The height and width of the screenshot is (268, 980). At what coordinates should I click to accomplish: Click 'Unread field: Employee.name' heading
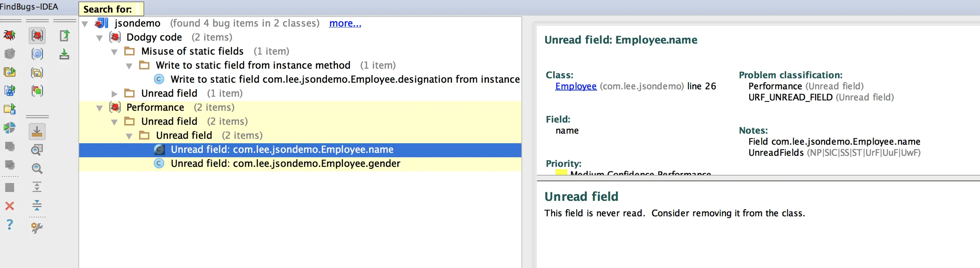[x=621, y=40]
